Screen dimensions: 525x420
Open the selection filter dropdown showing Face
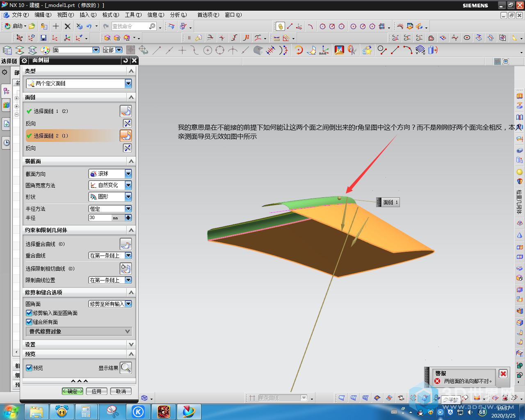(x=76, y=50)
